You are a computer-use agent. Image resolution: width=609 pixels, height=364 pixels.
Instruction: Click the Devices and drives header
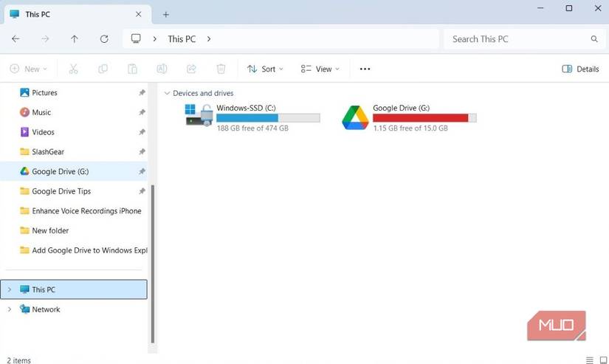coord(203,93)
